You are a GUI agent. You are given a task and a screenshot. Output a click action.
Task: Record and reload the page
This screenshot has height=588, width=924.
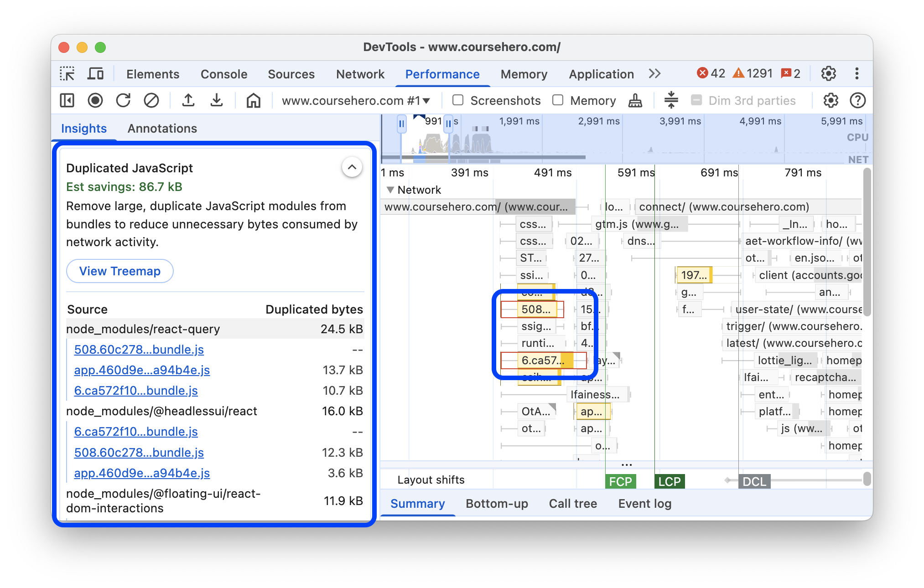(124, 100)
